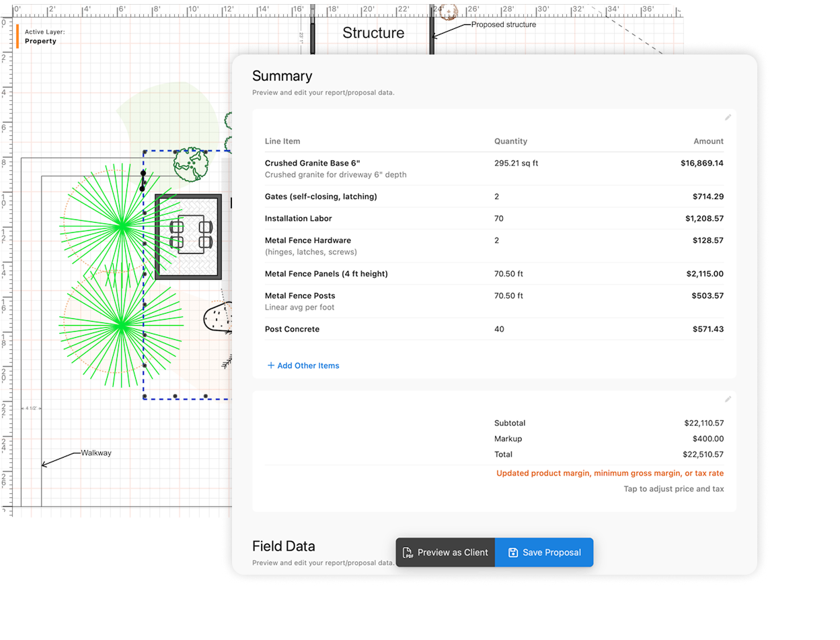Edit line items with the top pencil icon
This screenshot has width=840, height=640.
[728, 118]
